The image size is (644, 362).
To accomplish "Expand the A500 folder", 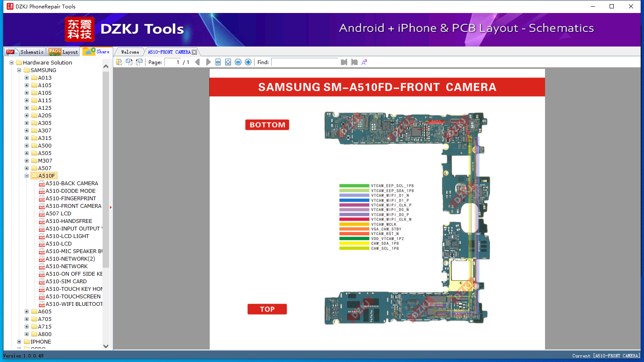I will pos(27,145).
